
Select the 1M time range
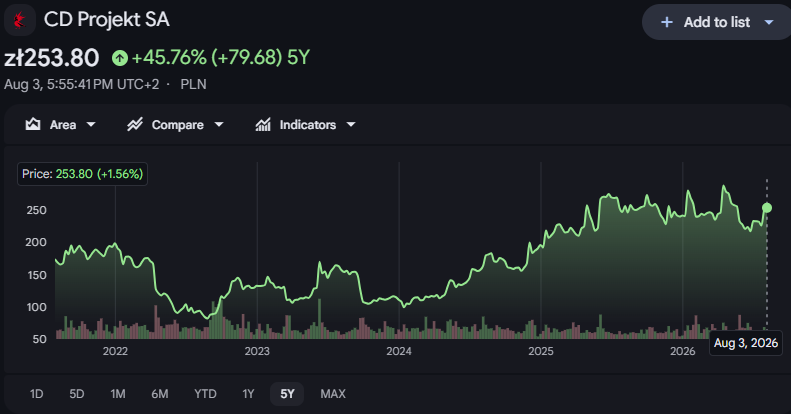point(118,394)
